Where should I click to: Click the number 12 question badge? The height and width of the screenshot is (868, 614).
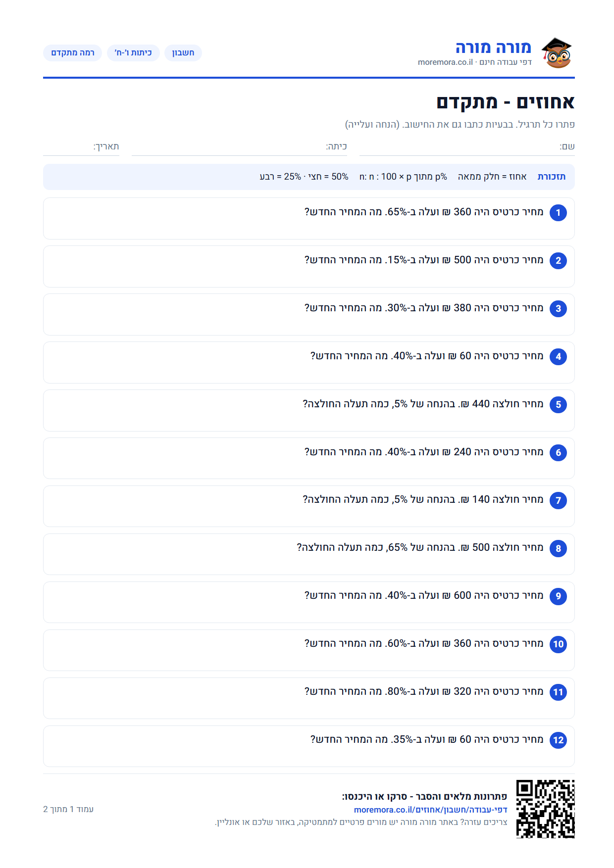click(558, 740)
